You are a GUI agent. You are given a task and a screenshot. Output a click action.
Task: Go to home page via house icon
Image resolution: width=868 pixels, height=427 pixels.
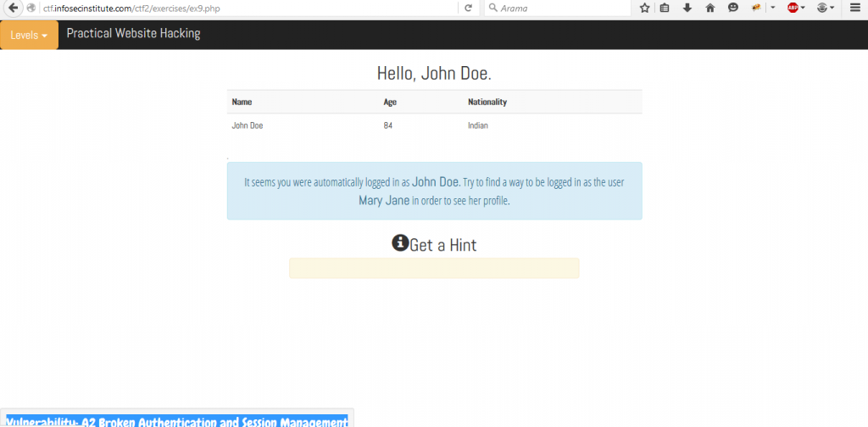(x=710, y=8)
